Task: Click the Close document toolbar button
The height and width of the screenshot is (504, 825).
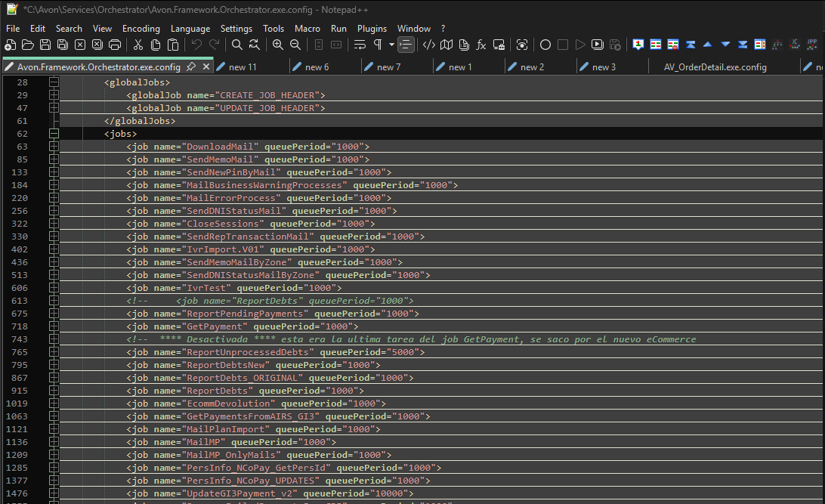Action: [x=80, y=45]
